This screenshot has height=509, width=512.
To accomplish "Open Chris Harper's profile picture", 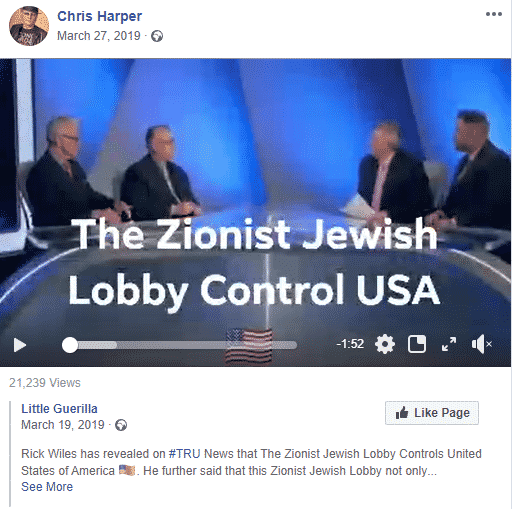I will point(29,26).
